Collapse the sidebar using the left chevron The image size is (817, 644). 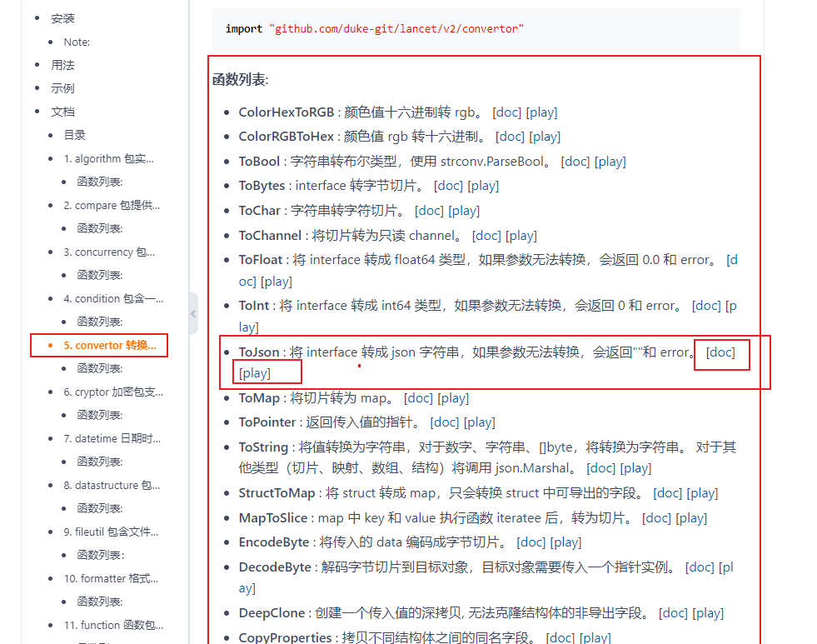(193, 314)
